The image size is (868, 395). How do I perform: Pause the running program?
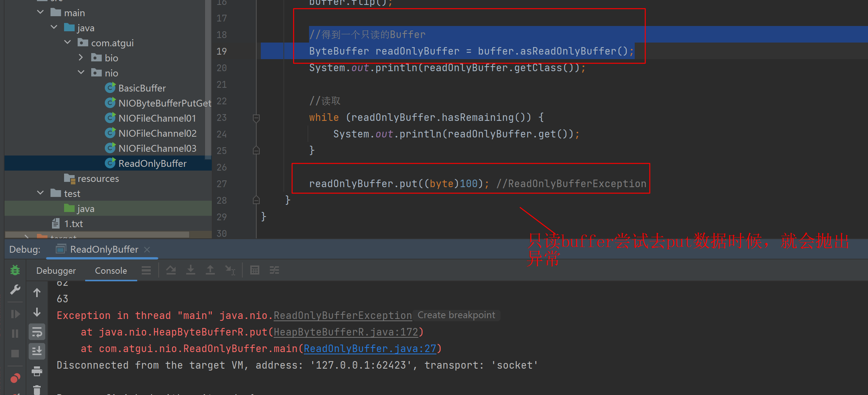[15, 334]
